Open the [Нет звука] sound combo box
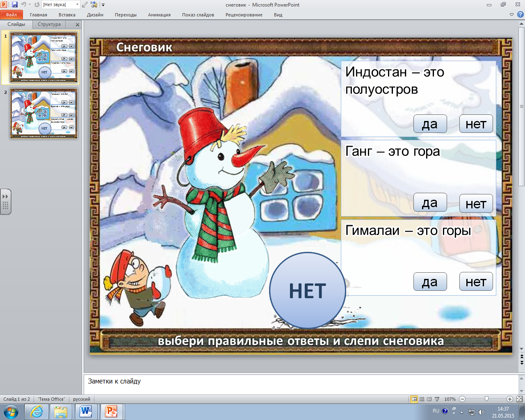525x420 pixels. coord(61,5)
